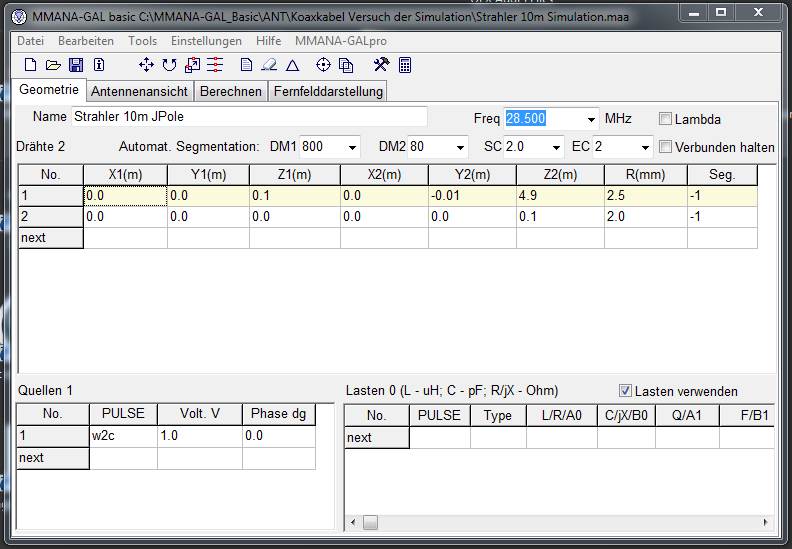Switch to the Berechnen tab
Screen dimensions: 792x549
[231, 91]
